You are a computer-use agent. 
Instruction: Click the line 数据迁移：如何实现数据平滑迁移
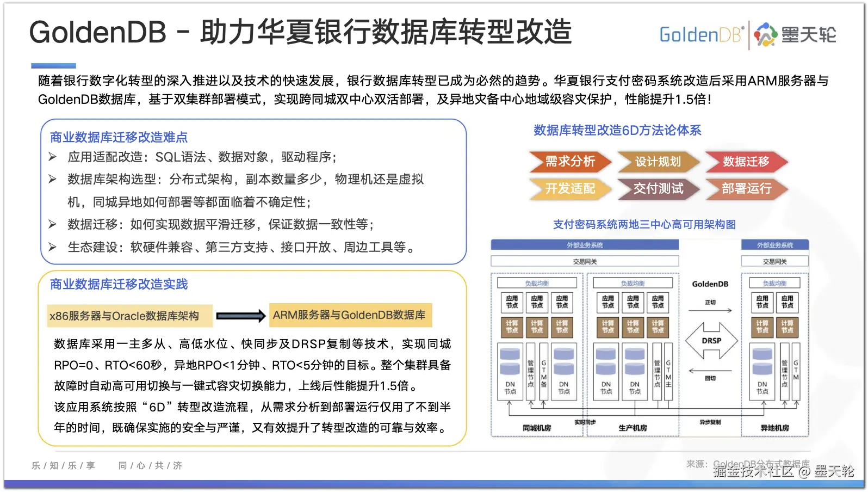pos(220,224)
